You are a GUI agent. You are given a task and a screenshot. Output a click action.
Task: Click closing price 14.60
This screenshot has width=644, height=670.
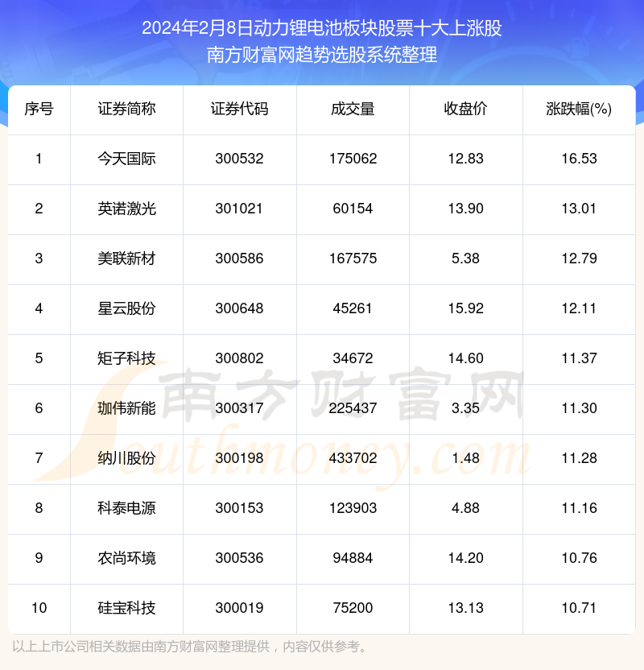coord(465,358)
